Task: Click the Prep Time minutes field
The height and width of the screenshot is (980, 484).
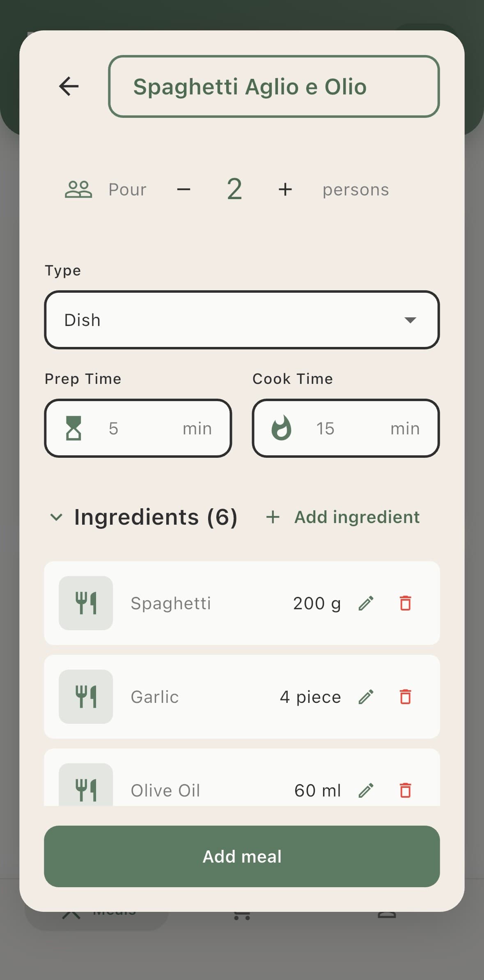Action: click(140, 428)
